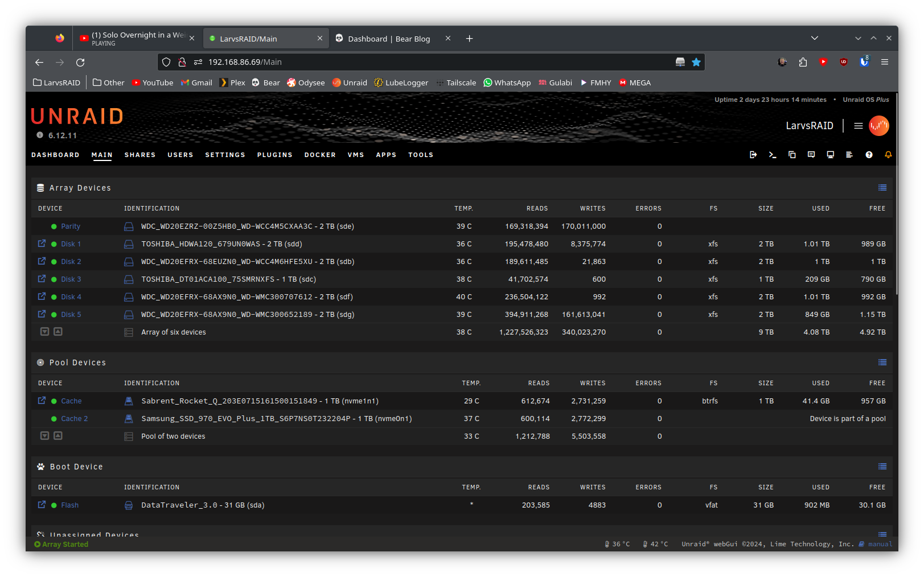
Task: Spin up all array devices
Action: click(58, 332)
